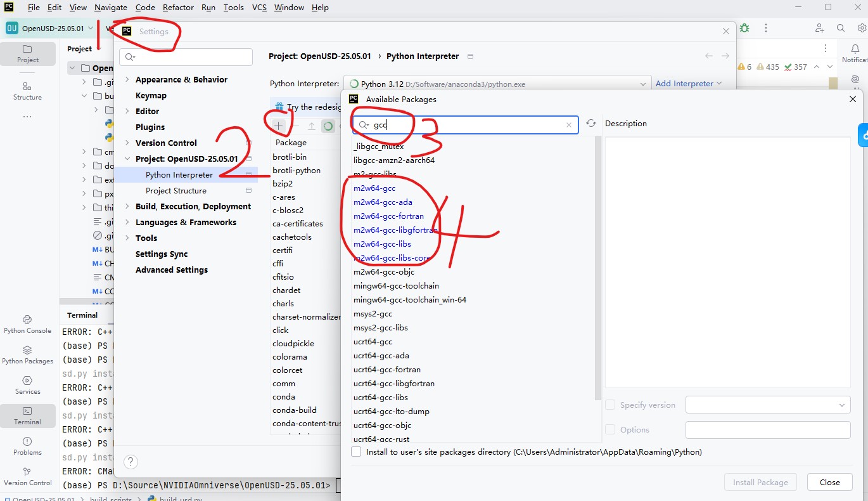
Task: Click the Available Packages list scrollbar
Action: tap(598, 270)
